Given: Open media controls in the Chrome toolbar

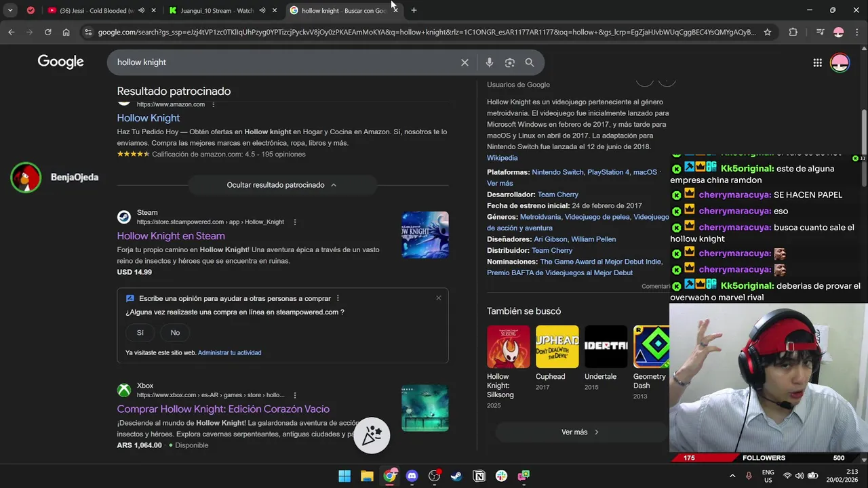Looking at the screenshot, I should point(820,32).
